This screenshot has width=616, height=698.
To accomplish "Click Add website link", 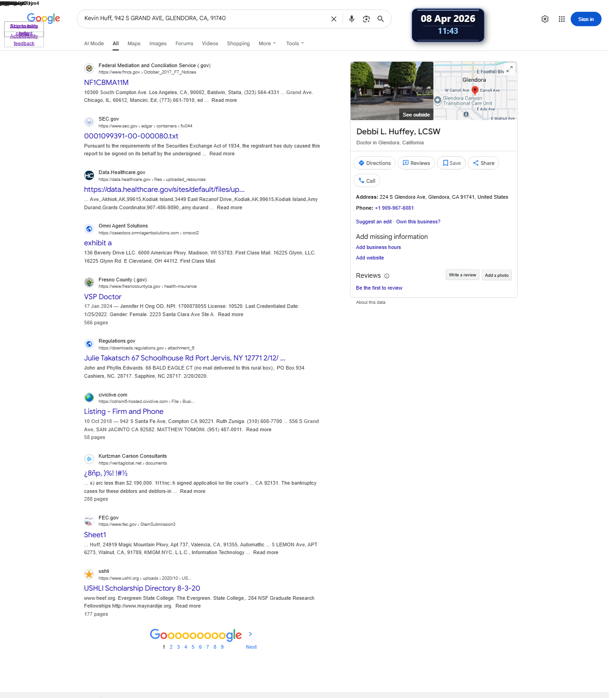I will [x=370, y=258].
